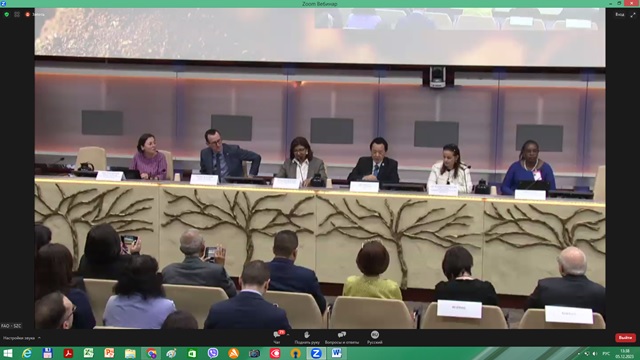Expand the chat options arrow next to Чат

point(288,335)
